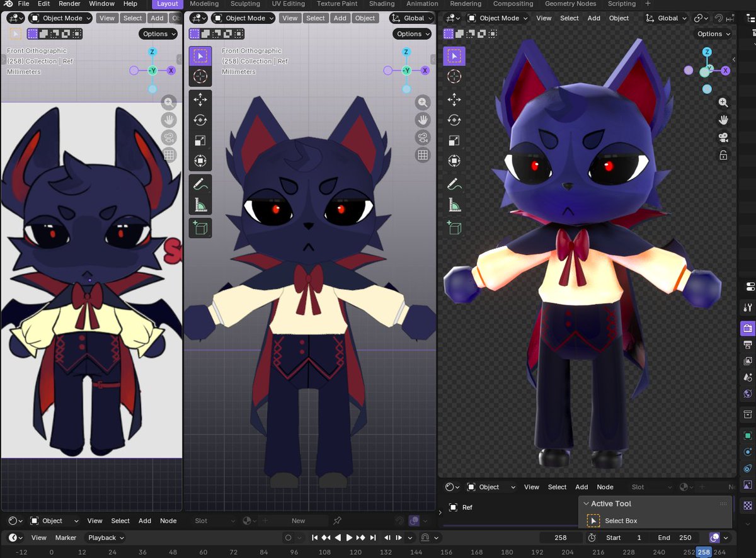Click the current frame field showing 258
The width and height of the screenshot is (756, 558).
(x=561, y=538)
